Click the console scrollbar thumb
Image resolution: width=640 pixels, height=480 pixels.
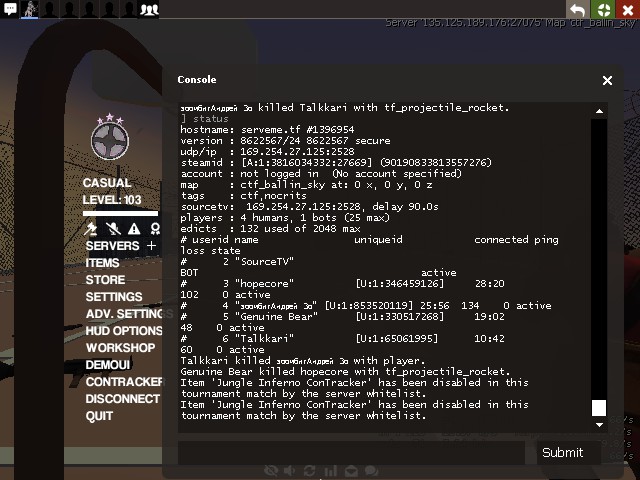[x=599, y=408]
